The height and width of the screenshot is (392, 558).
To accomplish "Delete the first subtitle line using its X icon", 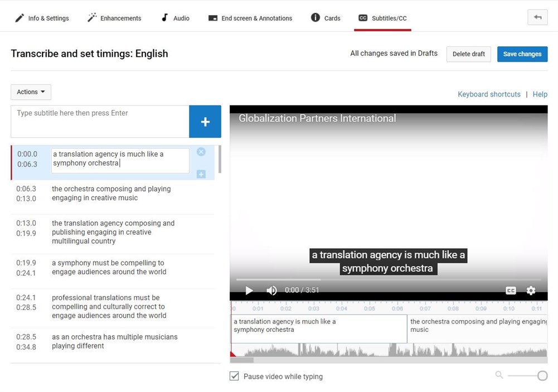I will (x=201, y=152).
